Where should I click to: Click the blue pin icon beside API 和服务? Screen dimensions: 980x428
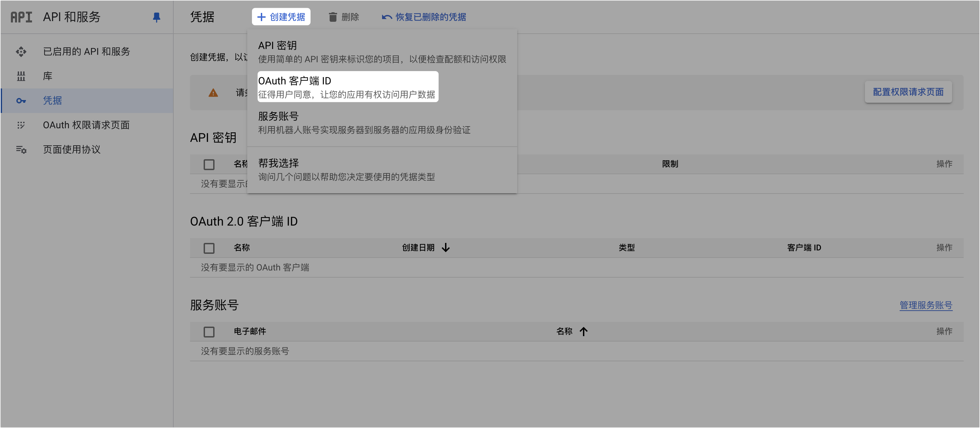(156, 17)
